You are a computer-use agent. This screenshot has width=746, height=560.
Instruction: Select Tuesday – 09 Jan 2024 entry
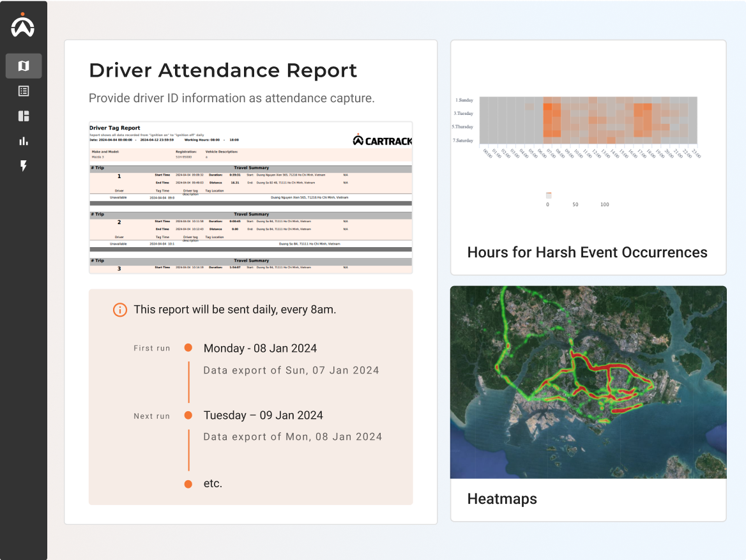263,415
